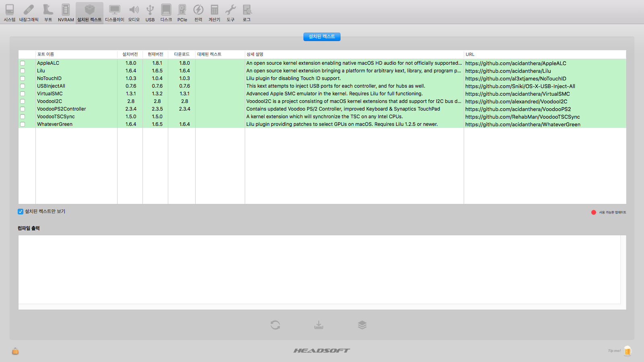Open the 내장그래픽 toolbar section
644x362 pixels.
(x=29, y=12)
